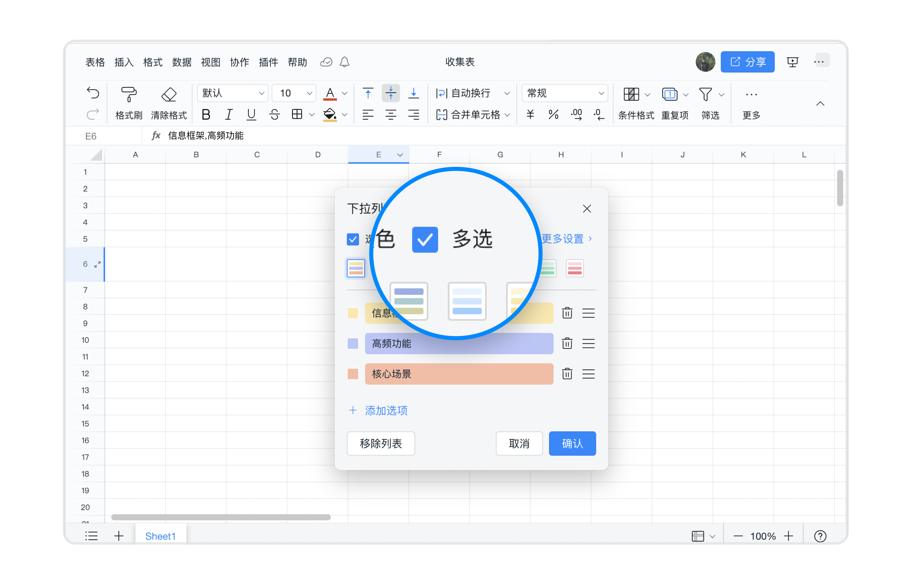The width and height of the screenshot is (911, 588).
Task: Click reorder handle for 核心场景 option
Action: [x=588, y=374]
